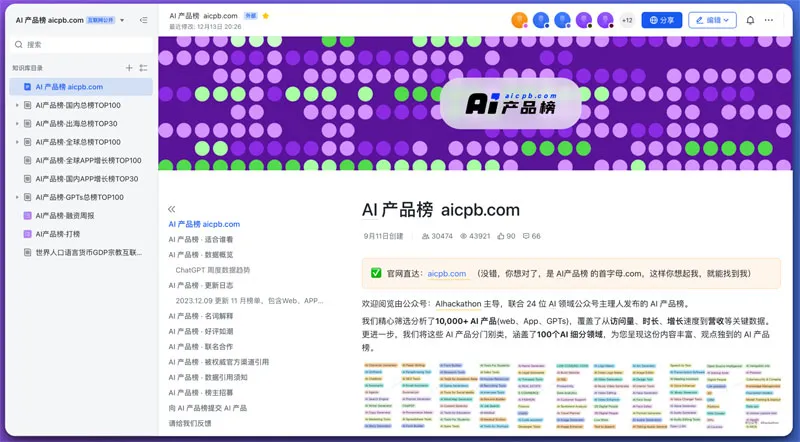Expand AI产品榜·GPTs总榜TOP100 tree node

point(17,197)
